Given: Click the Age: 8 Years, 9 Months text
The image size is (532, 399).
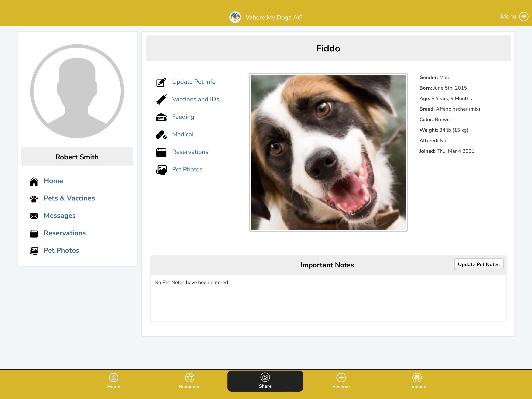Looking at the screenshot, I should pos(445,98).
